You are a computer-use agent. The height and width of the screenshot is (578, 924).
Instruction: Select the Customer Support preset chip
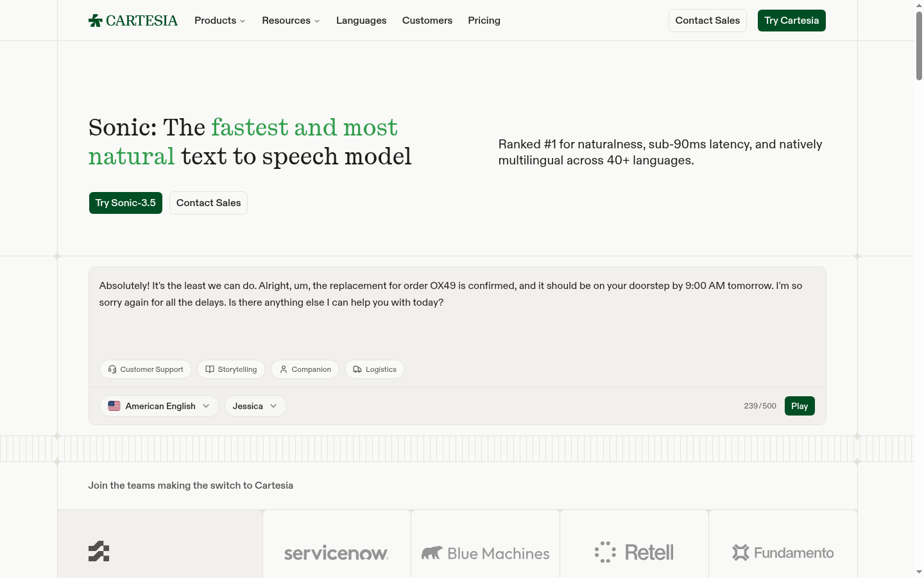pos(146,369)
